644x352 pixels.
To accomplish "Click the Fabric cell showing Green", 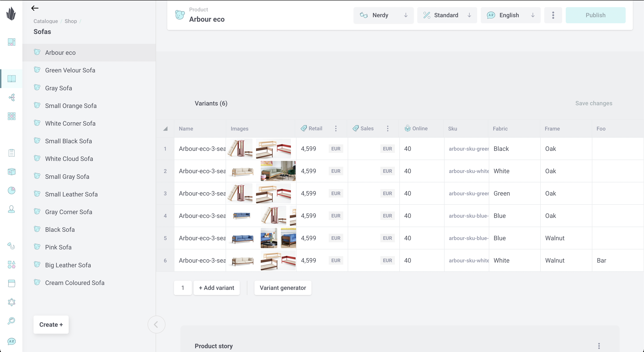I will coord(515,193).
